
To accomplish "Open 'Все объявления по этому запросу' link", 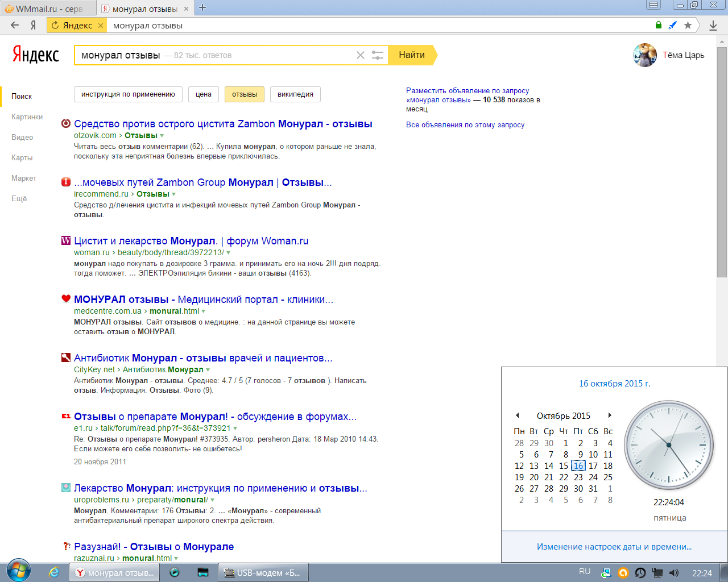I will click(465, 124).
